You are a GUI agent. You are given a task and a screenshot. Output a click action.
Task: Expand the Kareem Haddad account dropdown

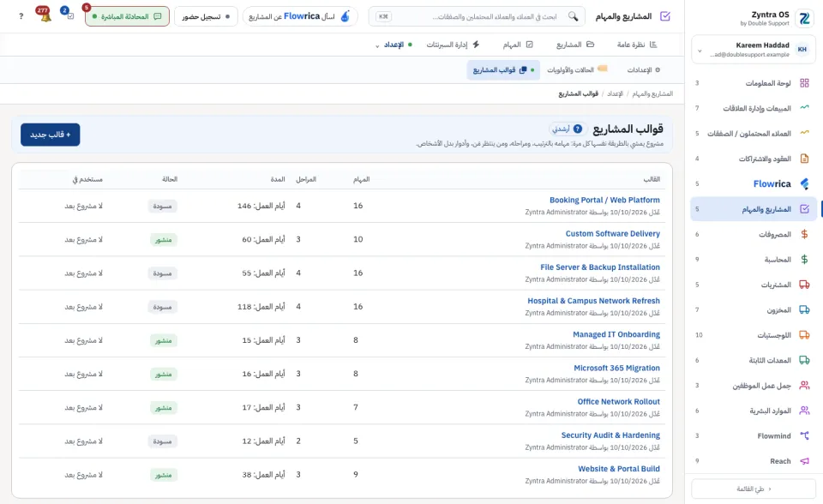point(700,51)
